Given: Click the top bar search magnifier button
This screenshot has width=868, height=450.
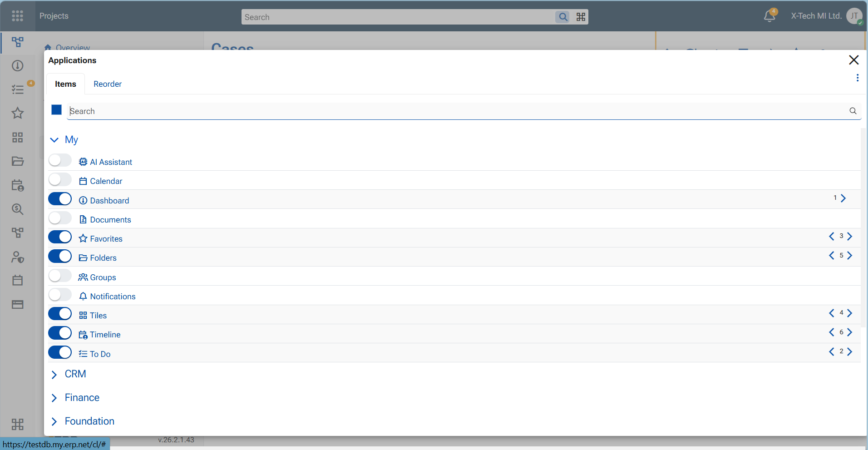Looking at the screenshot, I should click(563, 17).
